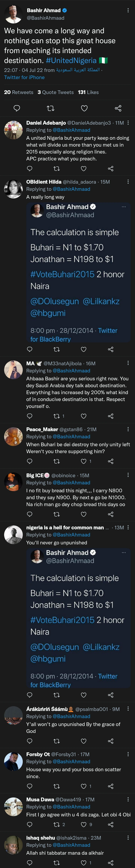
Task: Open Twitter for iPhone source link
Action: coord(24,78)
